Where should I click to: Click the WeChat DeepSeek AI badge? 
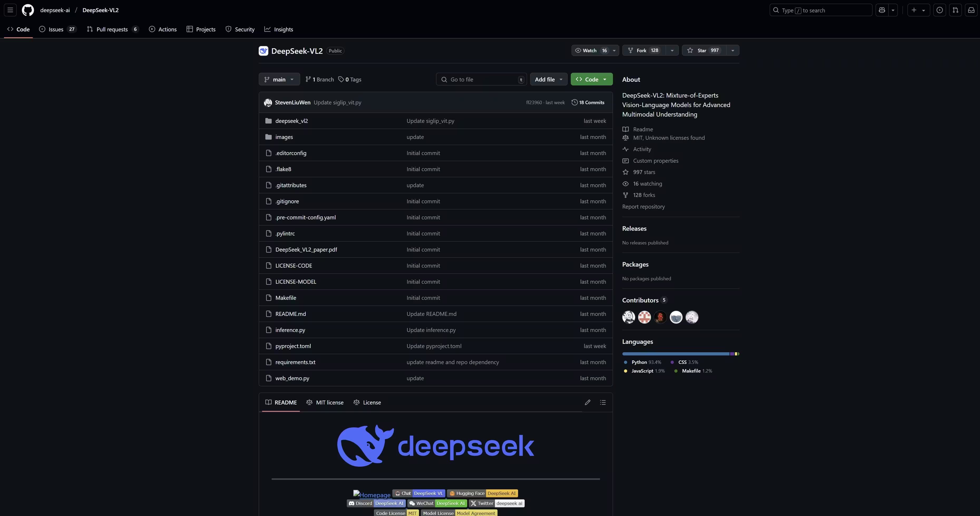pyautogui.click(x=437, y=503)
